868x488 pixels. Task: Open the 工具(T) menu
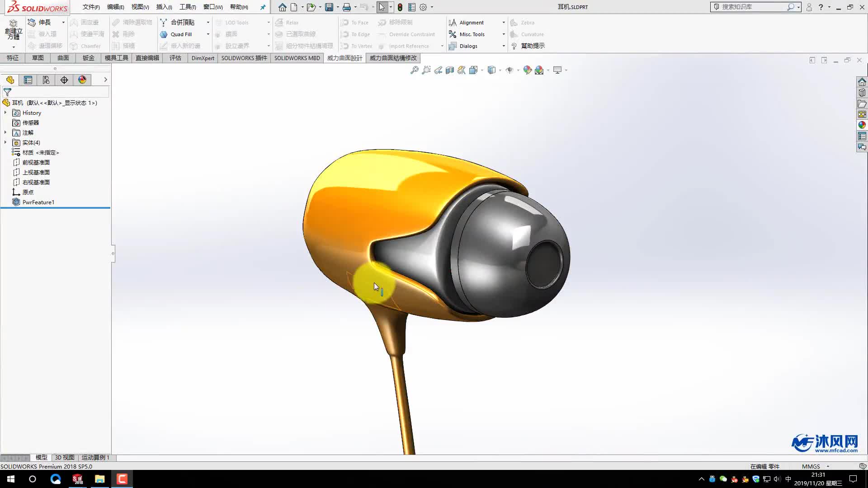[x=188, y=7]
